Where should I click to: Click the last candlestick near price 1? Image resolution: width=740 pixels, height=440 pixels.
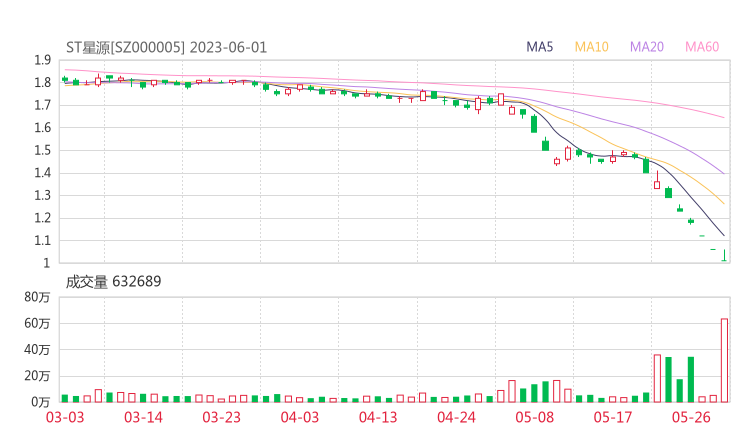[x=724, y=255]
